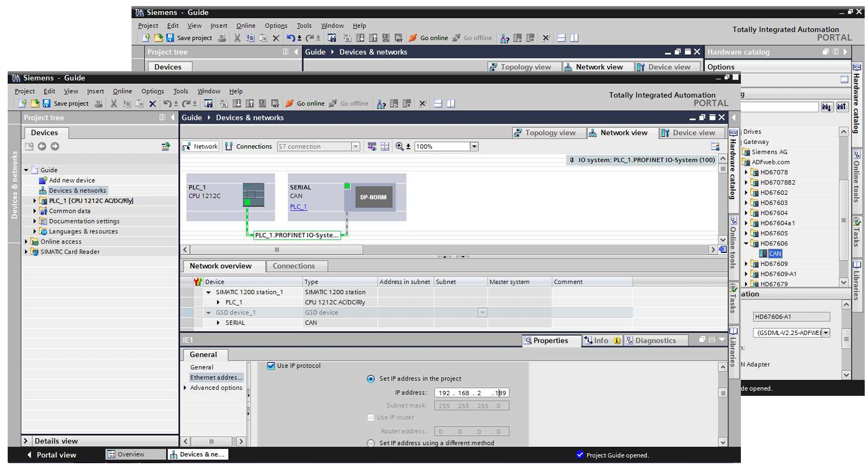Click Zoom magnifier icon in network view toolbar

click(400, 146)
